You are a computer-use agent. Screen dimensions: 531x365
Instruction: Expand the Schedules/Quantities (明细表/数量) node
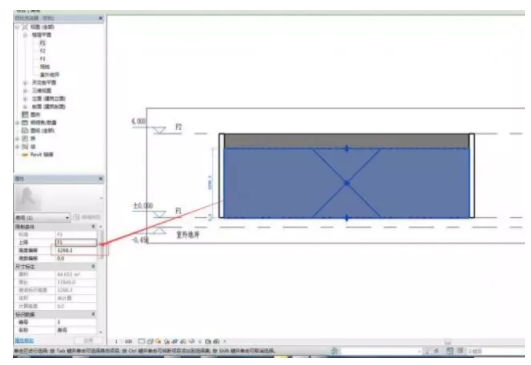point(17,123)
